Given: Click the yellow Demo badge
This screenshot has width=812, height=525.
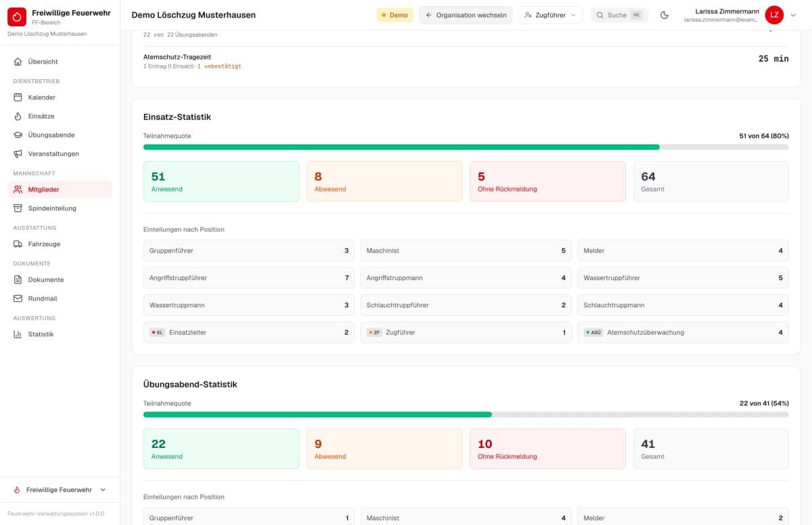Looking at the screenshot, I should pyautogui.click(x=394, y=15).
